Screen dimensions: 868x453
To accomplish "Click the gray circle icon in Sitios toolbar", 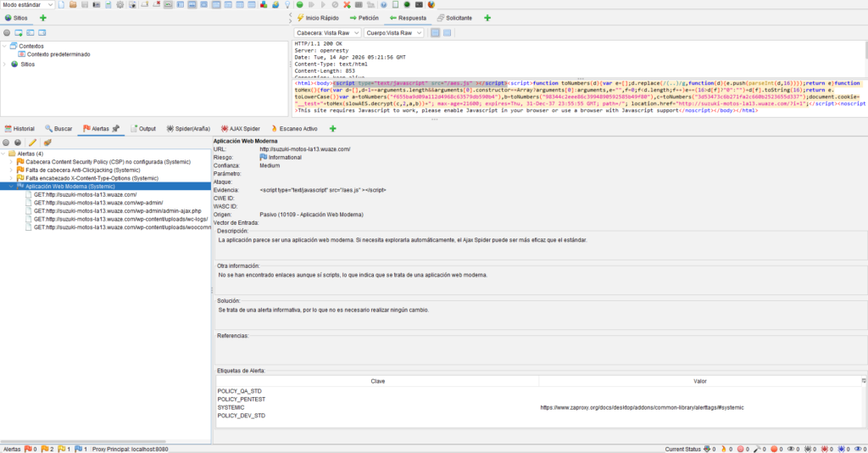I will [7, 33].
